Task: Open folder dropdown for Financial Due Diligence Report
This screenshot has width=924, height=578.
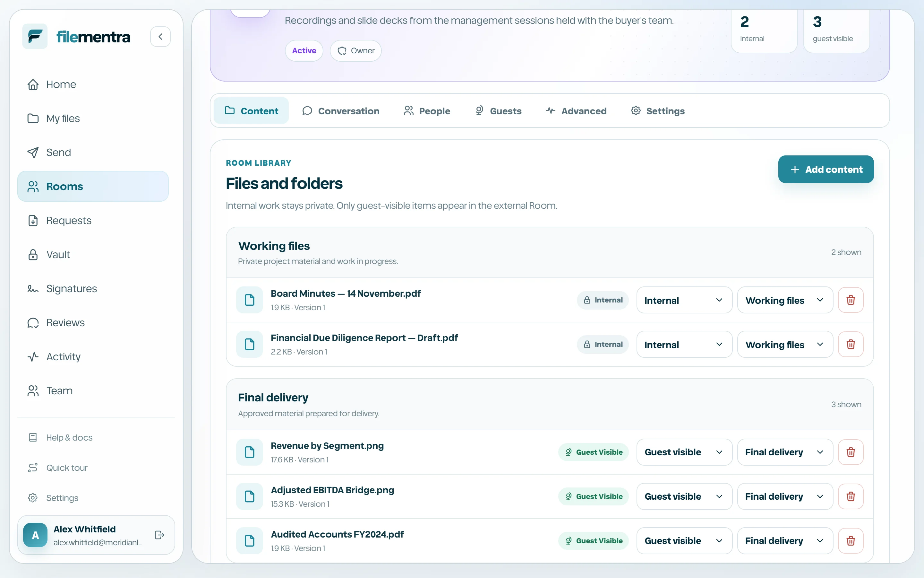Action: pyautogui.click(x=785, y=345)
